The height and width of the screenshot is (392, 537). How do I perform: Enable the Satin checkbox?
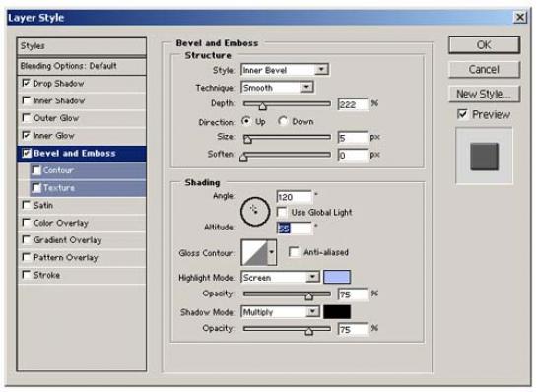point(26,205)
